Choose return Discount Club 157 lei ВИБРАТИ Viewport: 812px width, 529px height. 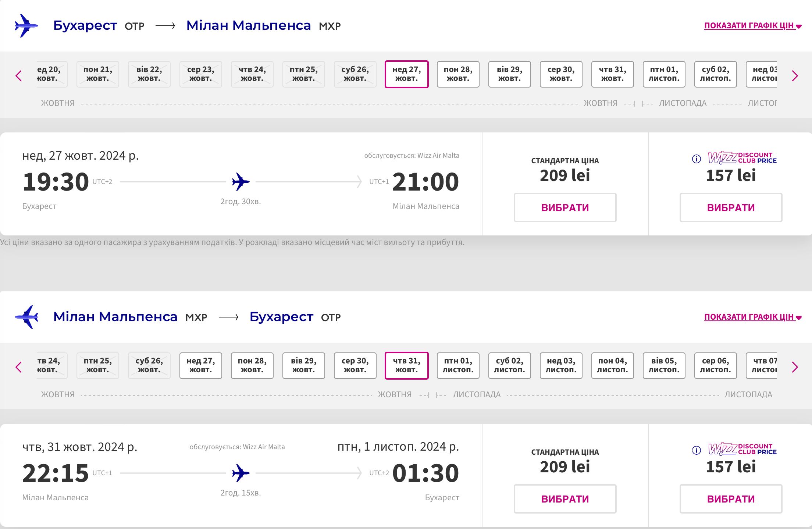tap(731, 499)
